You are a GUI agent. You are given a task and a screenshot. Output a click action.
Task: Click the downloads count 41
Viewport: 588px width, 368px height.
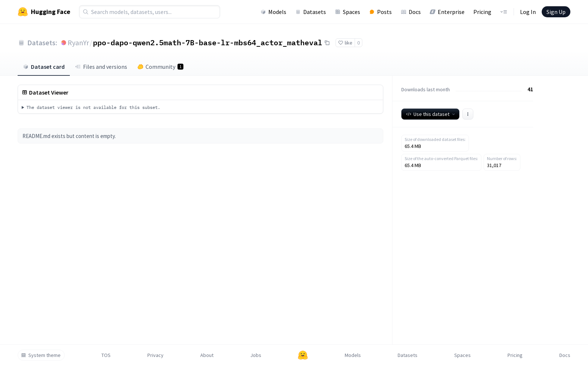[x=530, y=89]
